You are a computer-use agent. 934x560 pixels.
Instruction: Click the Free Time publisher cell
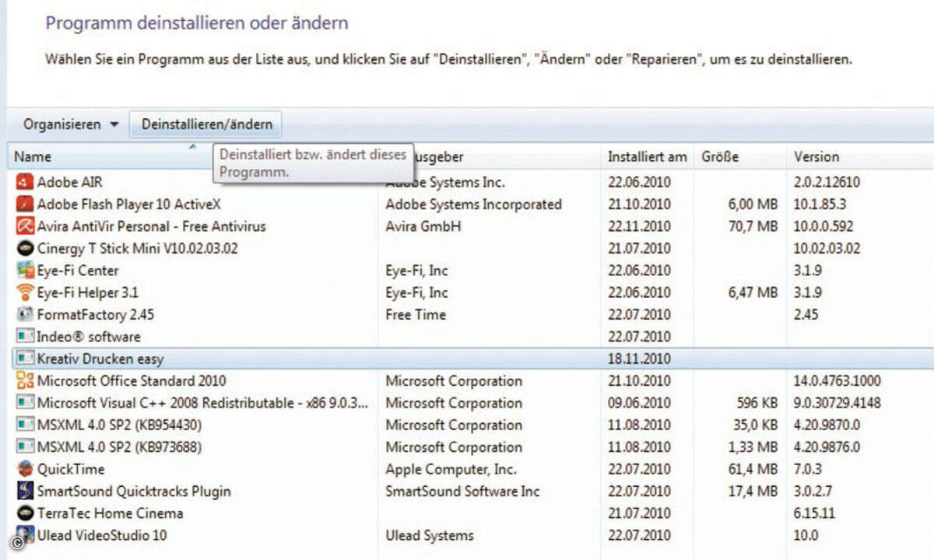point(416,314)
